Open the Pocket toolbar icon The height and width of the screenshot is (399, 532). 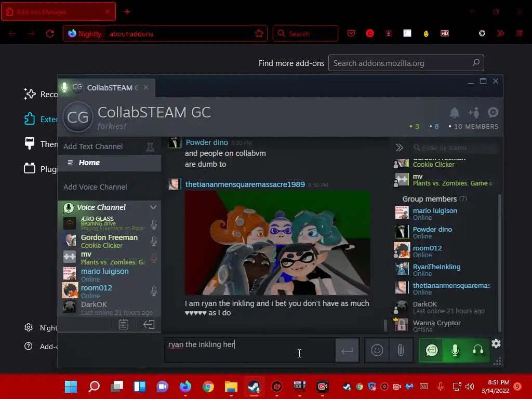pos(351,33)
